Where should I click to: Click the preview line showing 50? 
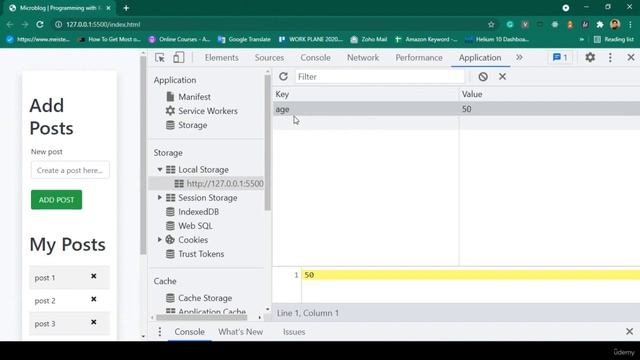coord(471,275)
